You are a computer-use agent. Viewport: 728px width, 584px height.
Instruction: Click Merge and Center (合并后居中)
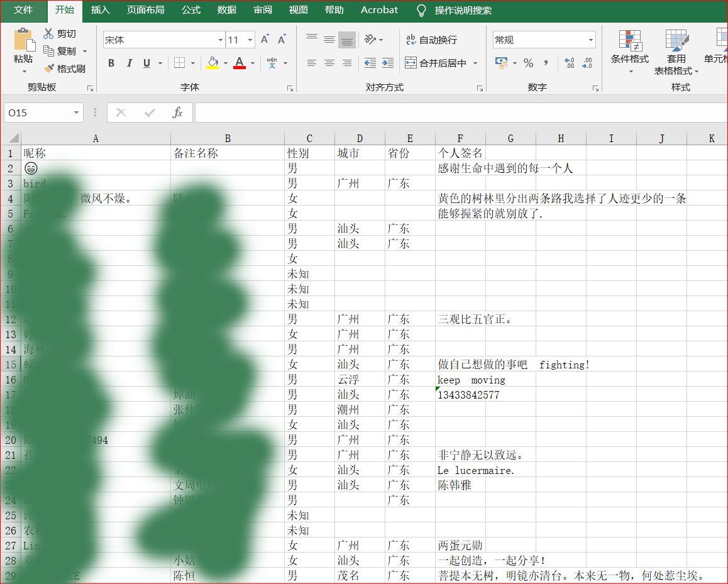436,63
